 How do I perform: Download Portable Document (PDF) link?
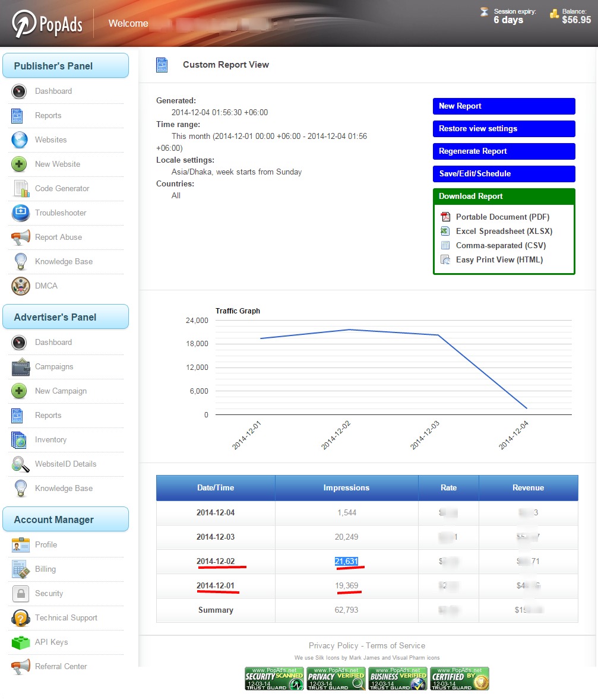502,217
